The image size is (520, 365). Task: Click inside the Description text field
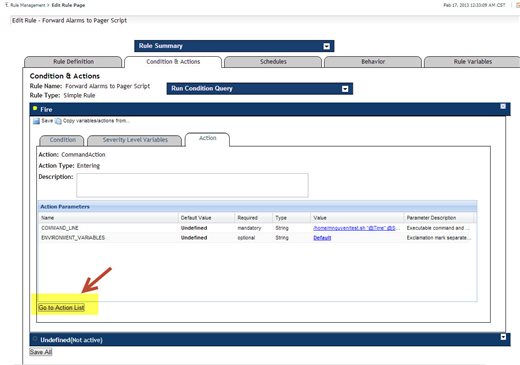(192, 185)
